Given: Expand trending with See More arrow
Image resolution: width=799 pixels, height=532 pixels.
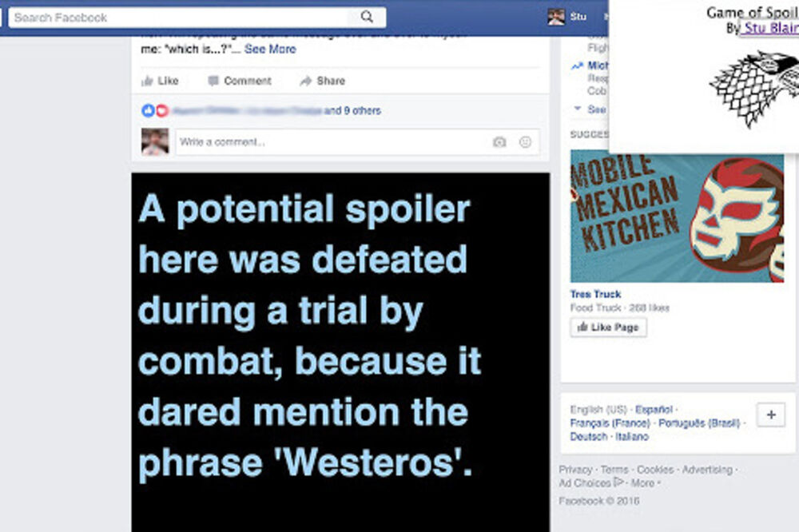Looking at the screenshot, I should tap(578, 109).
